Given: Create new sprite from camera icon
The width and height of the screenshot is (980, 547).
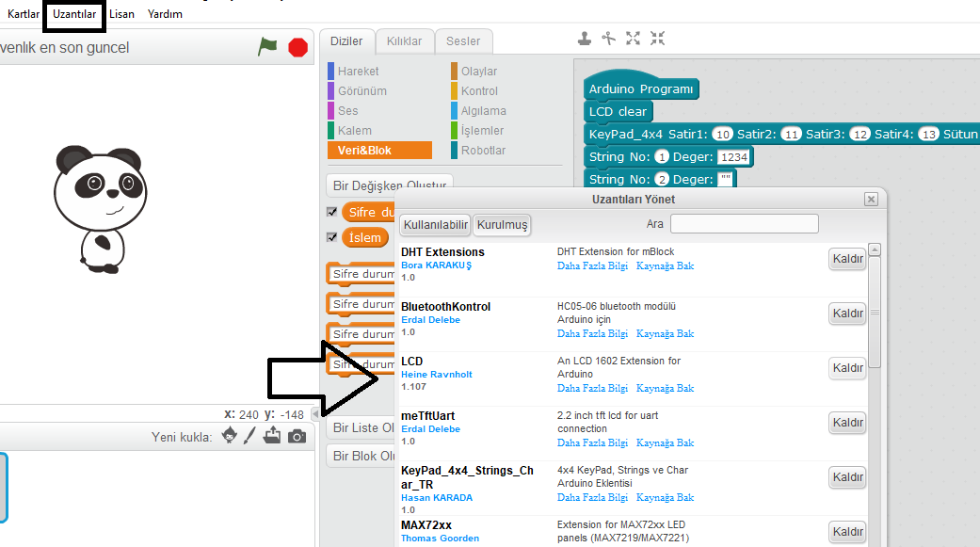Looking at the screenshot, I should pyautogui.click(x=297, y=436).
